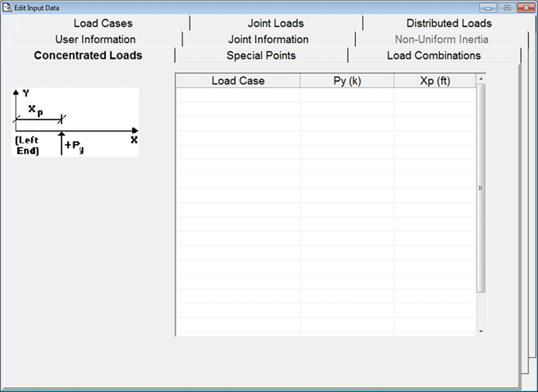This screenshot has height=392, width=538.
Task: Click the first Xp (ft) cell
Action: (x=435, y=95)
